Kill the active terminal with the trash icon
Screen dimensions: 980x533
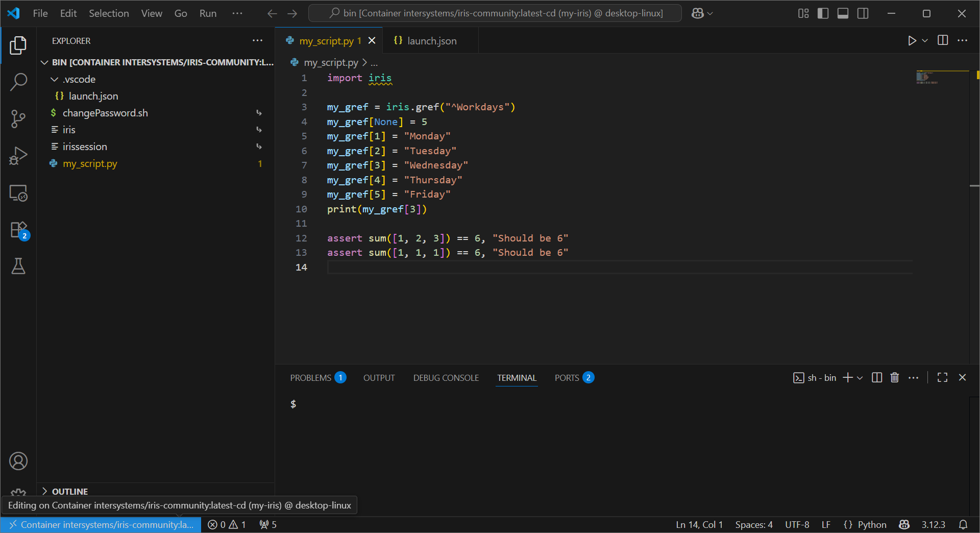click(x=895, y=378)
